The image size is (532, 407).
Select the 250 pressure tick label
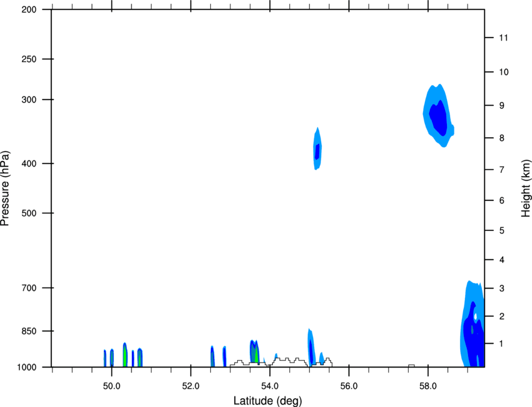pyautogui.click(x=29, y=59)
